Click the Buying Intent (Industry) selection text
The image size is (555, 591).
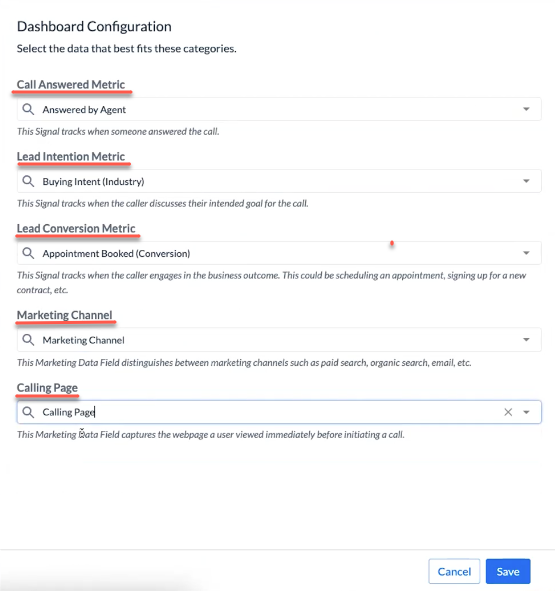[x=93, y=182]
